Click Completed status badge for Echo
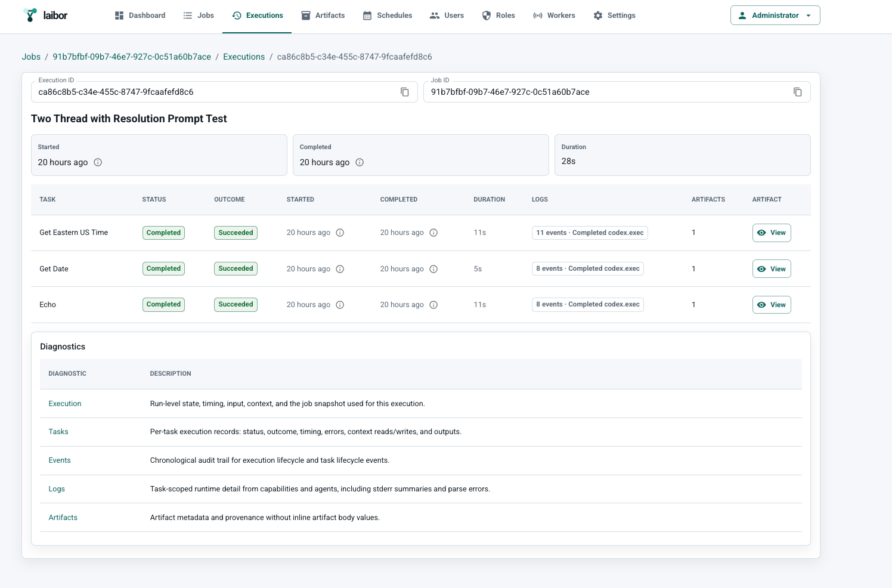892x588 pixels. coord(163,304)
